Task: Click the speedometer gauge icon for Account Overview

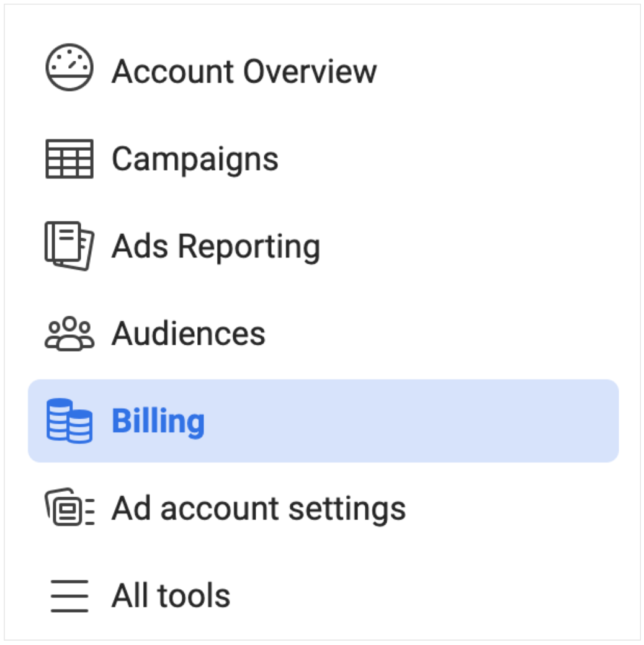Action: pyautogui.click(x=69, y=67)
